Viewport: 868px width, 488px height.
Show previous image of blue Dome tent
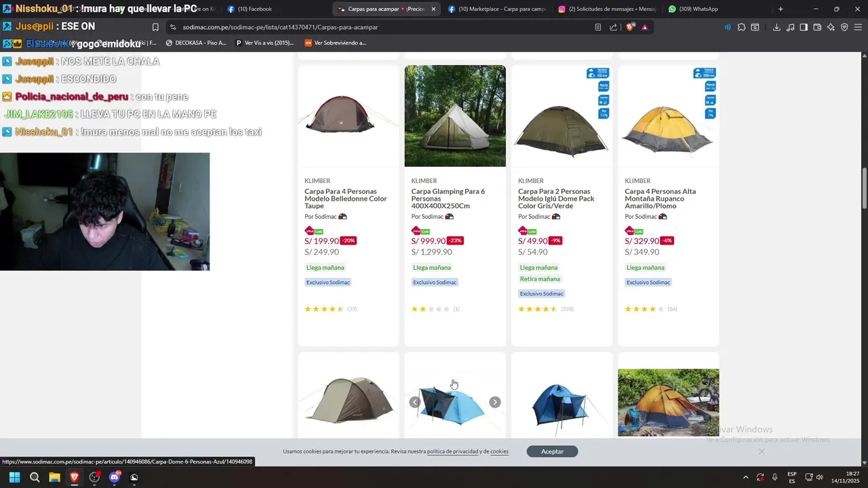point(414,402)
